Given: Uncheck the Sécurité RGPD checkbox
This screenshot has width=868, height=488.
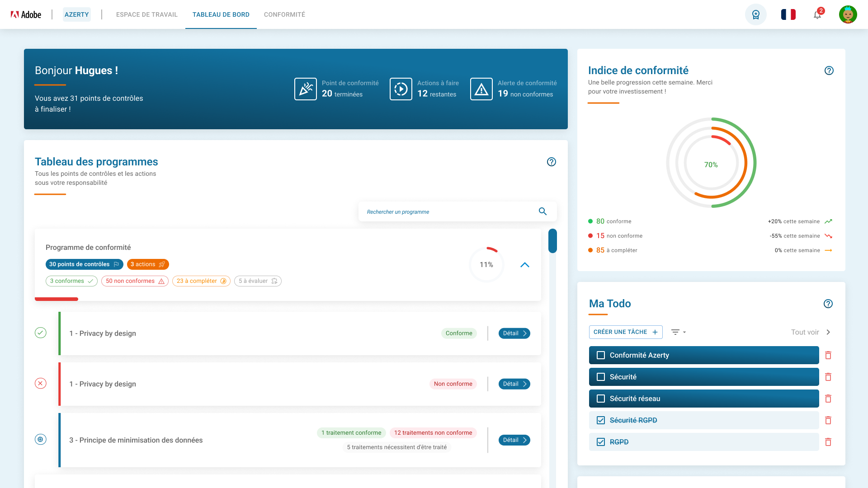Looking at the screenshot, I should tap(601, 420).
